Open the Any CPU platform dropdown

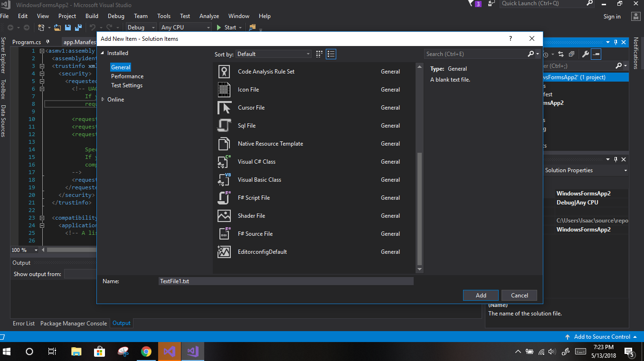[185, 28]
